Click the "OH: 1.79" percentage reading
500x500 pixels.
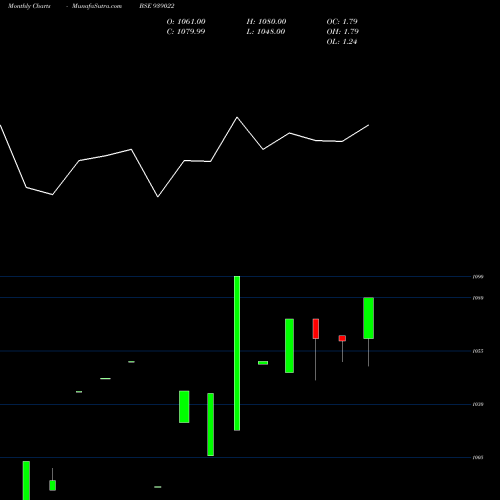click(343, 32)
